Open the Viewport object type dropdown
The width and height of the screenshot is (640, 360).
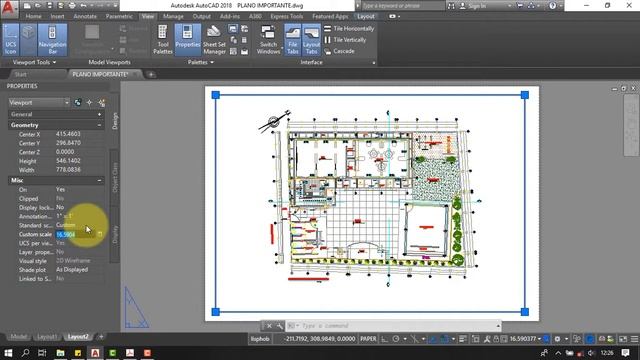(39, 102)
